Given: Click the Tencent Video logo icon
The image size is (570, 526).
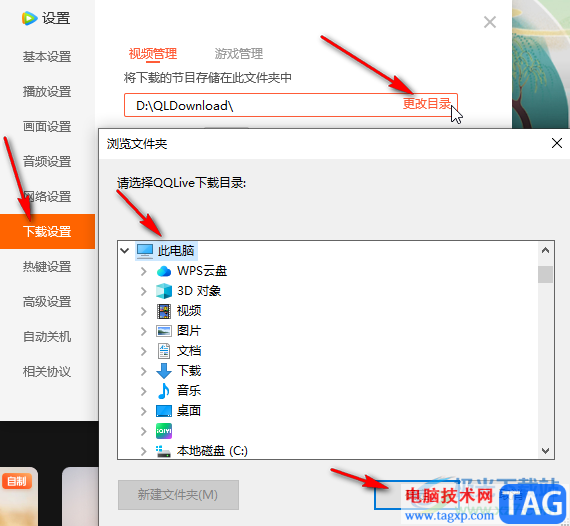Looking at the screenshot, I should pos(29,18).
